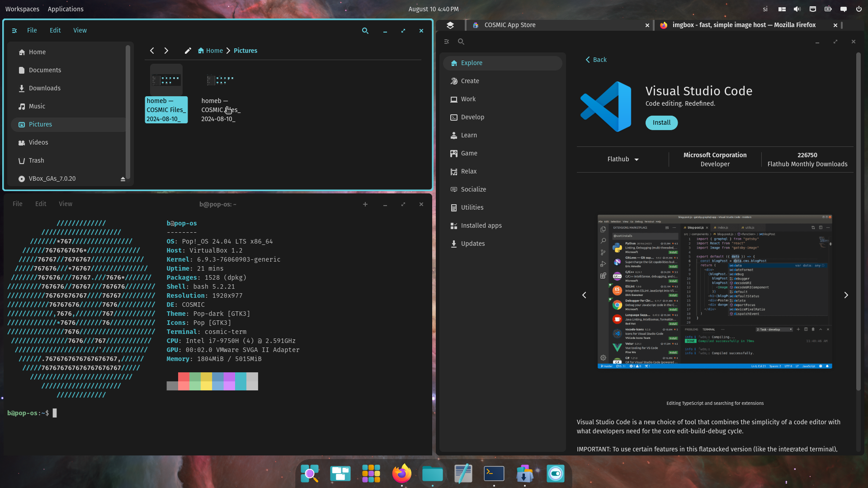This screenshot has height=488, width=868.
Task: Open Downloads in Files sidebar
Action: [x=68, y=88]
